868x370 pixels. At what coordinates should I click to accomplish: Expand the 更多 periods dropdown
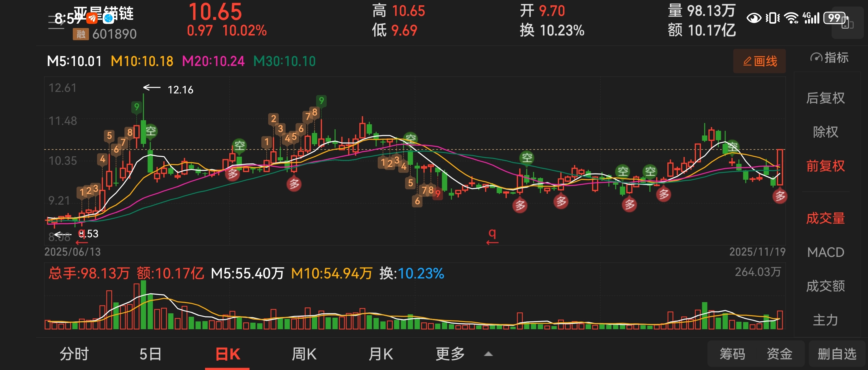(x=450, y=354)
